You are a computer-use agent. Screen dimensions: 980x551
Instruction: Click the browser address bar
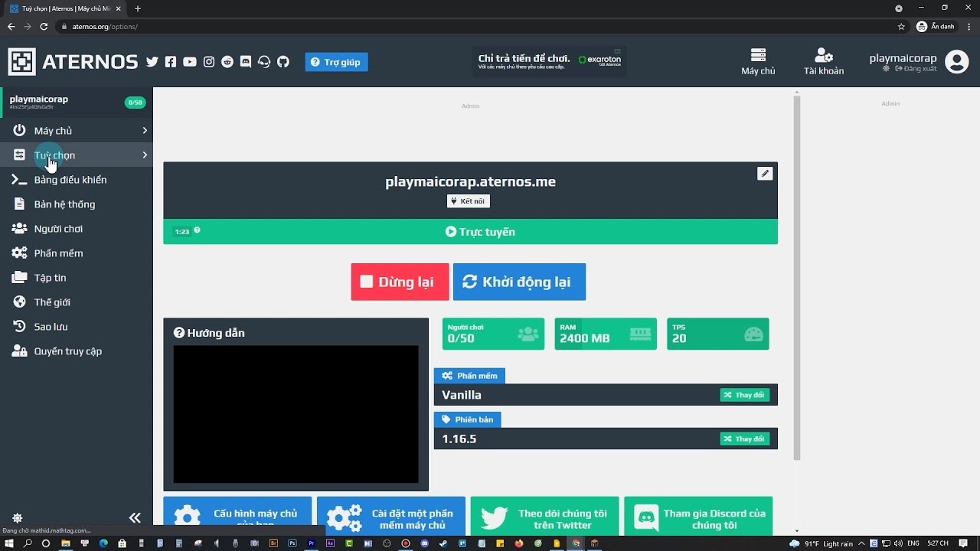[x=482, y=26]
